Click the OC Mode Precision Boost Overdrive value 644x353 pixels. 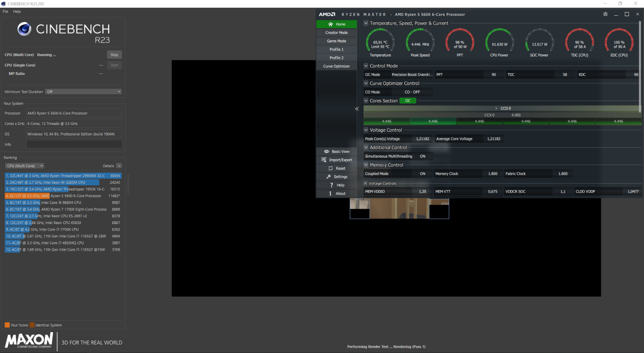coord(412,75)
